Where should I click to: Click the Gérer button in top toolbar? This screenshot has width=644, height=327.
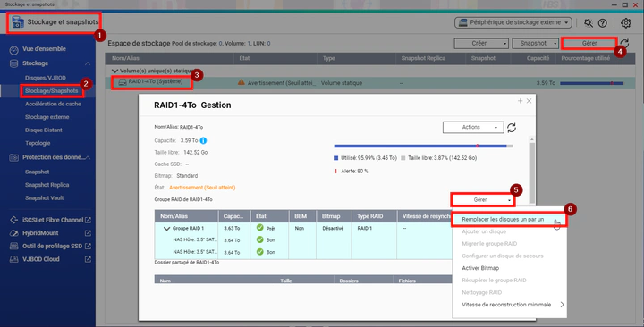589,43
